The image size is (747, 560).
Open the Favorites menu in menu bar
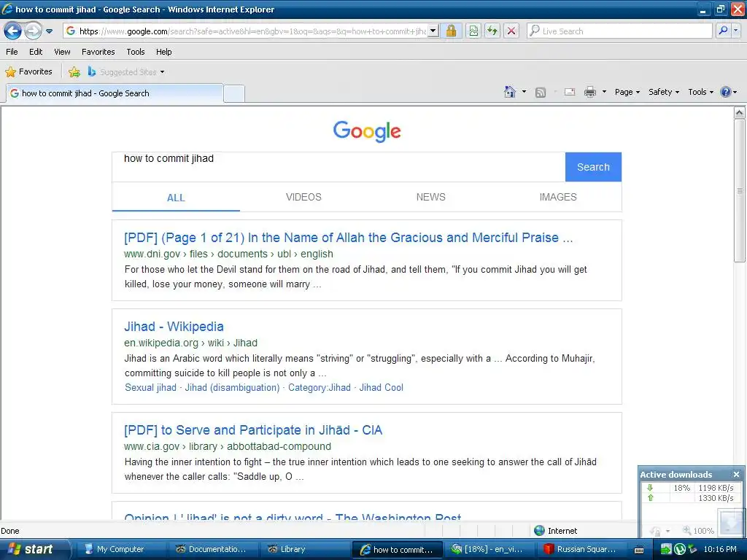98,52
